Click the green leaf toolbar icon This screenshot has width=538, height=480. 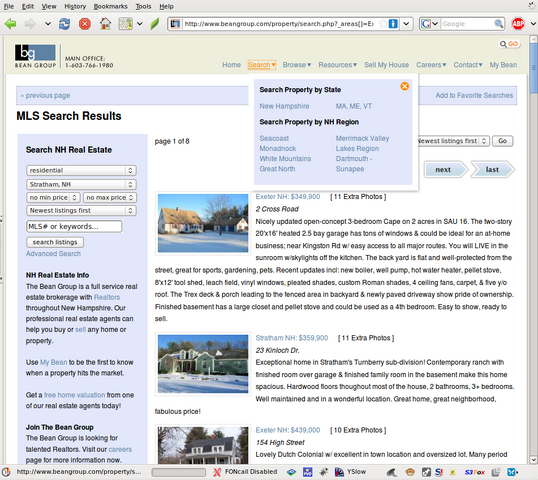point(155,24)
